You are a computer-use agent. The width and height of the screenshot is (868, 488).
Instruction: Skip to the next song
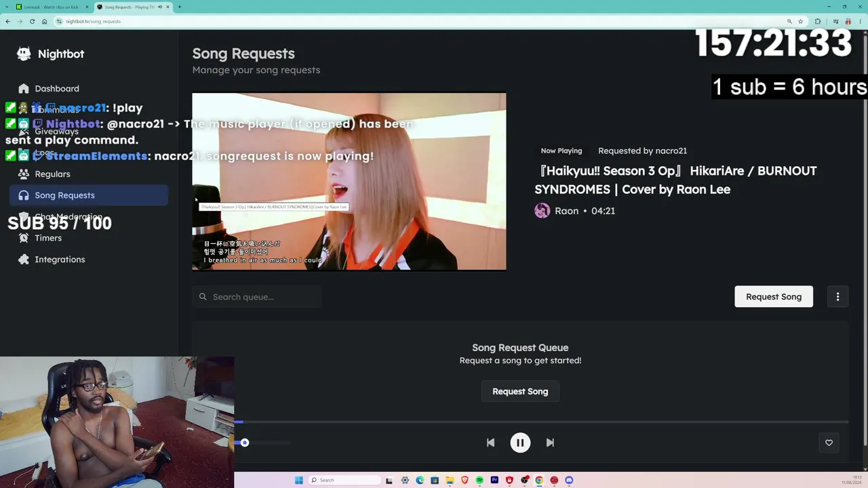click(x=550, y=443)
